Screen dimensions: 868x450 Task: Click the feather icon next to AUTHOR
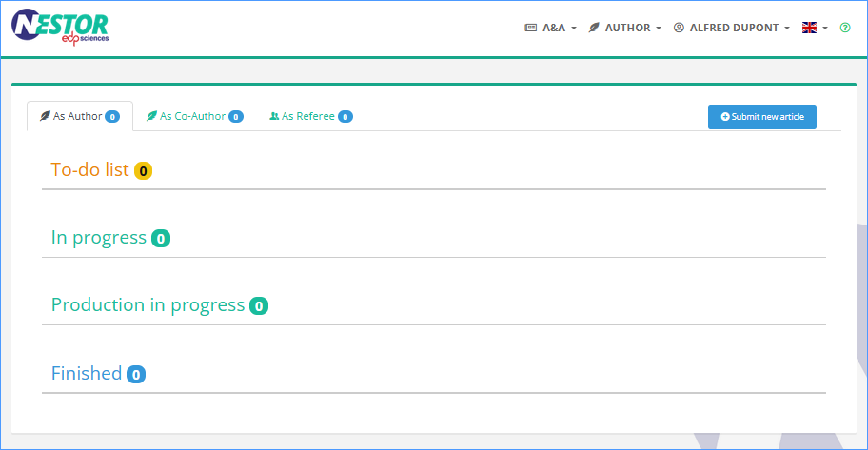point(594,28)
